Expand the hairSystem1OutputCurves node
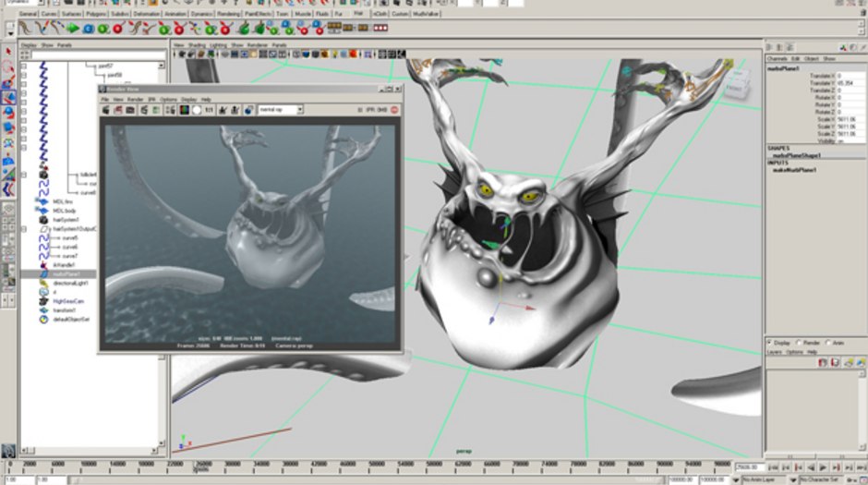The image size is (868, 485). 24,229
